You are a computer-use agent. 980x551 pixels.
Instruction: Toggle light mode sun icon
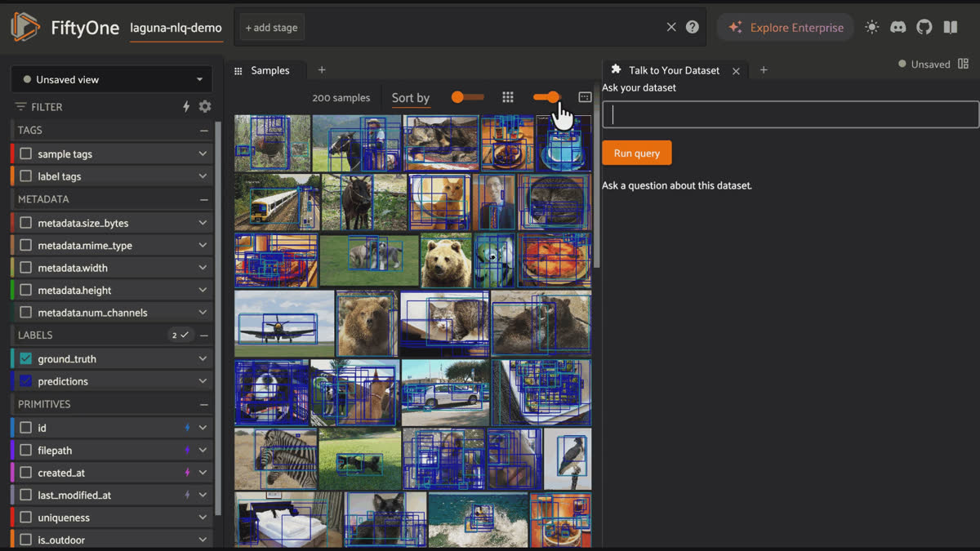(x=872, y=27)
